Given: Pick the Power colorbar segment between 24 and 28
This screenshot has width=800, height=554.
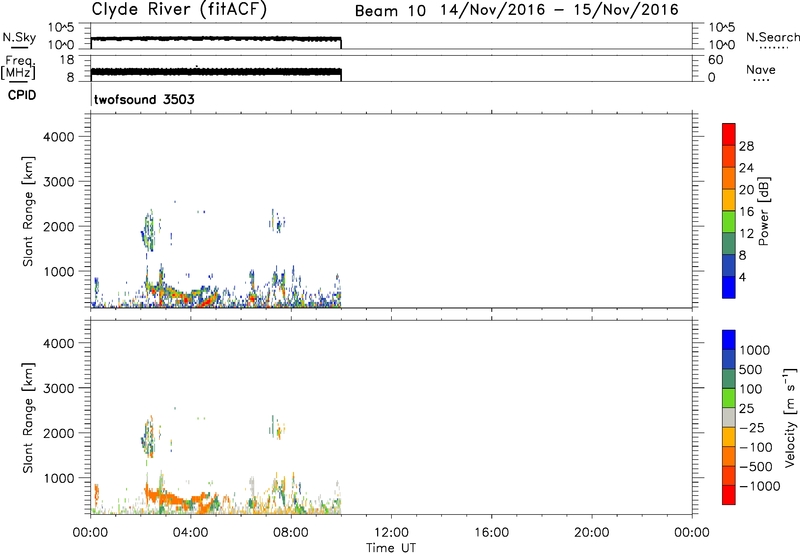Looking at the screenshot, I should [729, 156].
